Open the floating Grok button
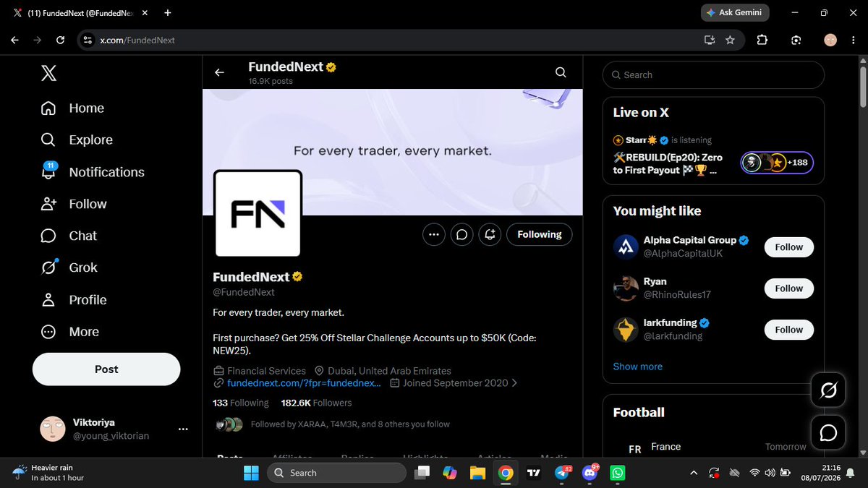Viewport: 868px width, 488px height. pyautogui.click(x=829, y=391)
